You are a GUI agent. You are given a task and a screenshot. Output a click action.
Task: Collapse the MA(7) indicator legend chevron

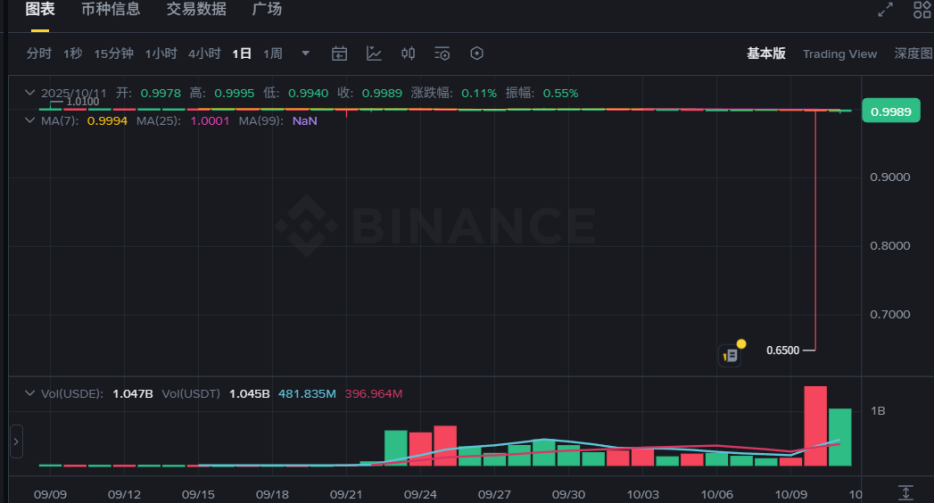(x=28, y=120)
